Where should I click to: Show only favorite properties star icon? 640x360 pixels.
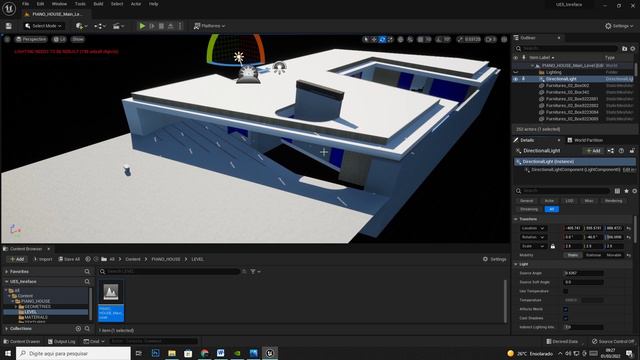pos(626,191)
